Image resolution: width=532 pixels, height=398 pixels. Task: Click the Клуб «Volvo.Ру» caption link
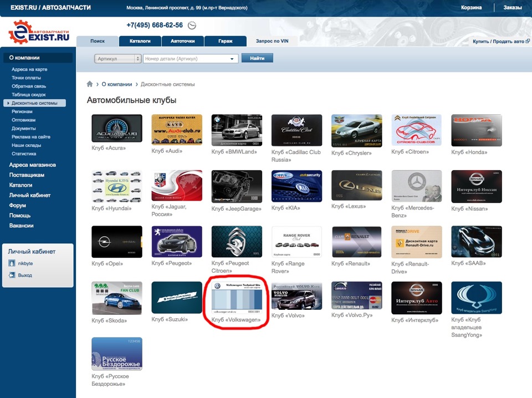[x=352, y=315]
